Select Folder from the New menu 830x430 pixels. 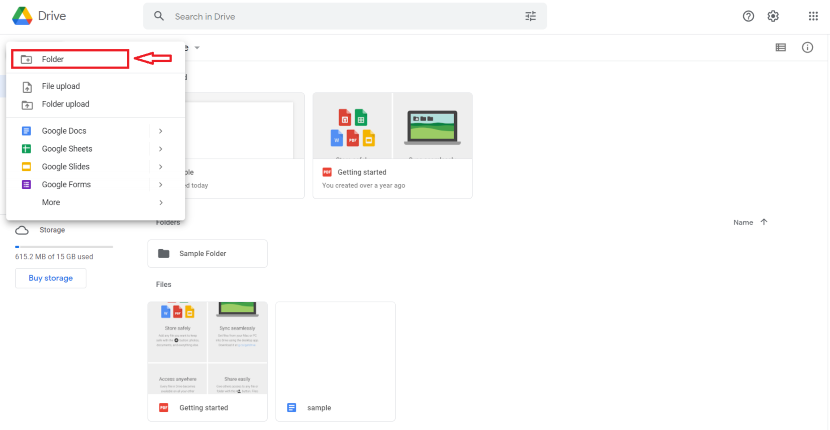click(x=70, y=59)
